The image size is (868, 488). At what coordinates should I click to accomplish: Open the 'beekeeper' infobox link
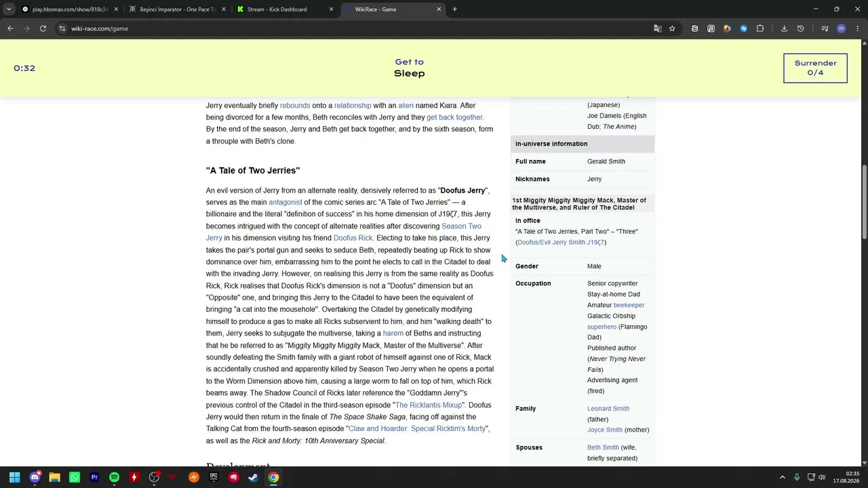tap(629, 305)
